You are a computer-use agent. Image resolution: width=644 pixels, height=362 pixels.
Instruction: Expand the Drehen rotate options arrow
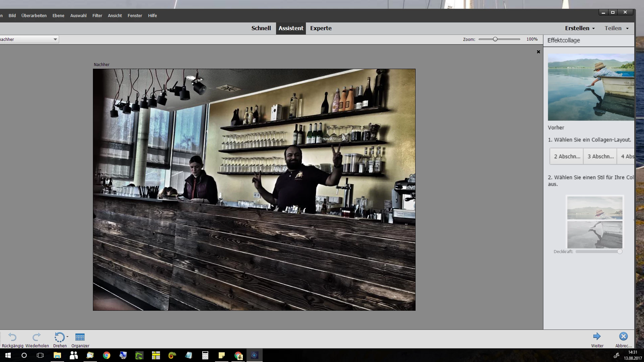click(67, 336)
